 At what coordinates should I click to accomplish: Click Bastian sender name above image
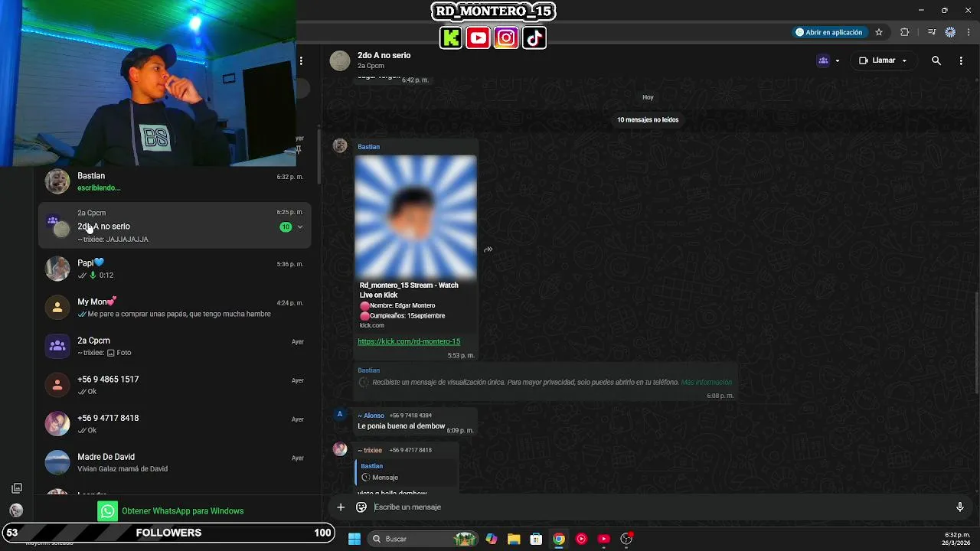coord(369,147)
